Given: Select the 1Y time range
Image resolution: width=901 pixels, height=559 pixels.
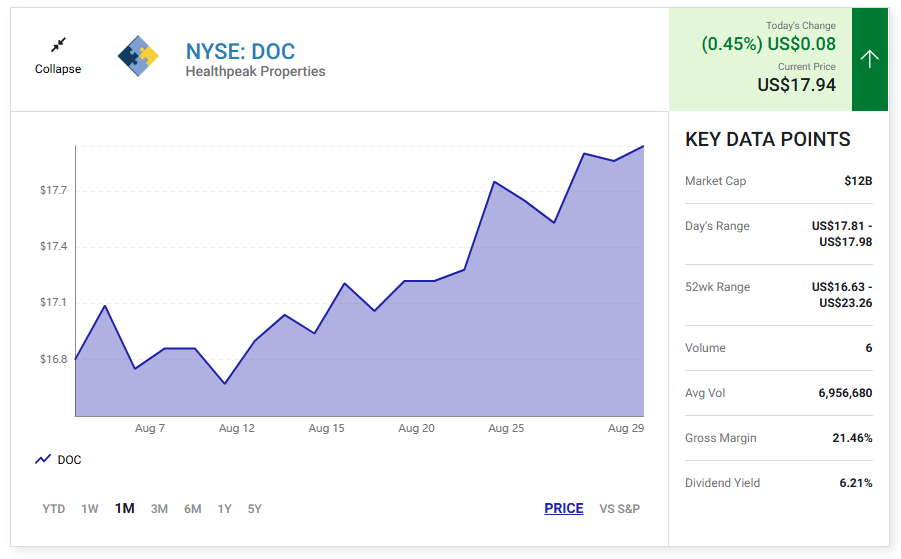Looking at the screenshot, I should (225, 509).
